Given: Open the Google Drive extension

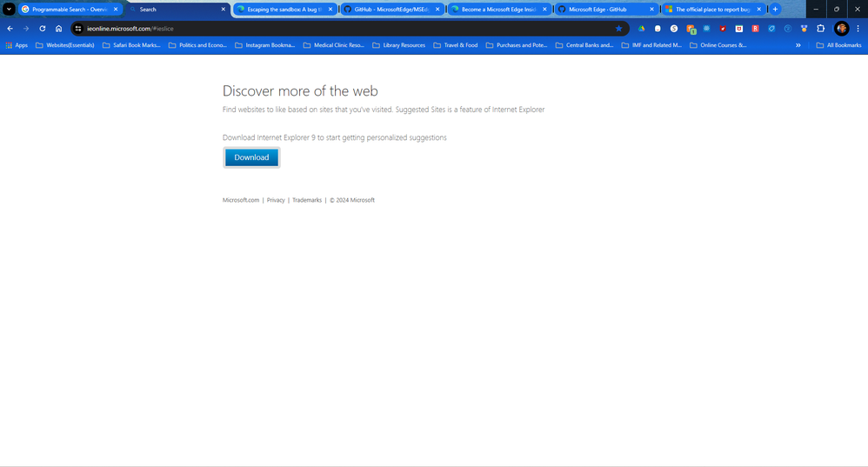Looking at the screenshot, I should coord(641,28).
